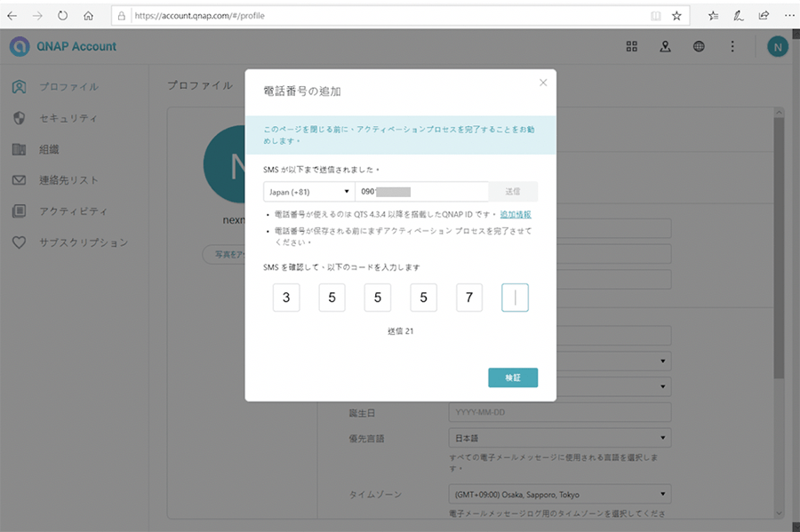The height and width of the screenshot is (532, 800).
Task: Click the 検証 verify button
Action: pyautogui.click(x=513, y=377)
